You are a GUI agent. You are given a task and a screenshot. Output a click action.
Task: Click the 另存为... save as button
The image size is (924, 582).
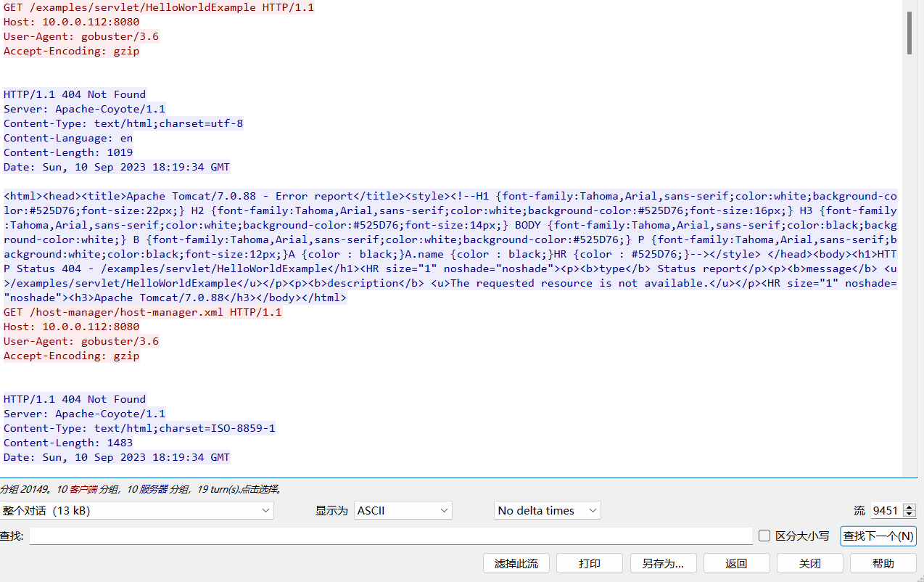point(663,563)
